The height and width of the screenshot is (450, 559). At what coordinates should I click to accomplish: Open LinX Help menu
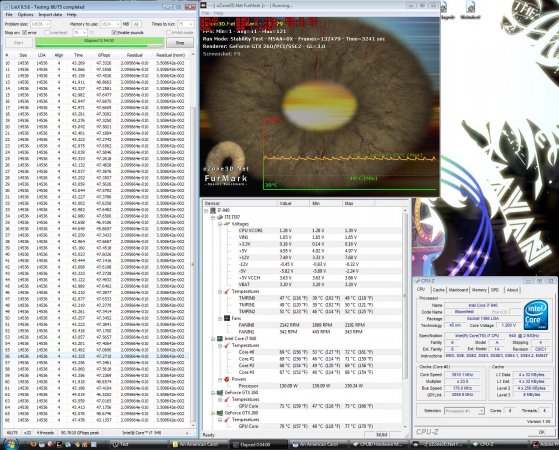coord(72,15)
